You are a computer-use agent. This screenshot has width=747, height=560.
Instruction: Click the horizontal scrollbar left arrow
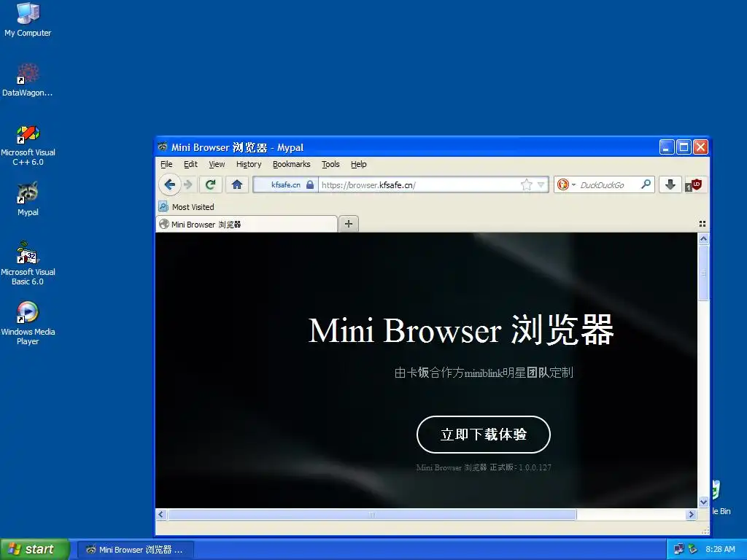coord(161,514)
